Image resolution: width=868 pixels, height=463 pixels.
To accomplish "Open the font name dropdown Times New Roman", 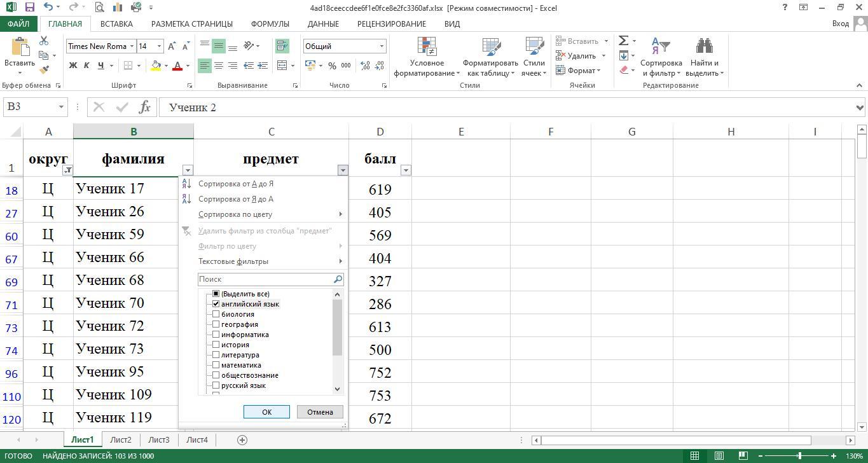I will point(132,46).
